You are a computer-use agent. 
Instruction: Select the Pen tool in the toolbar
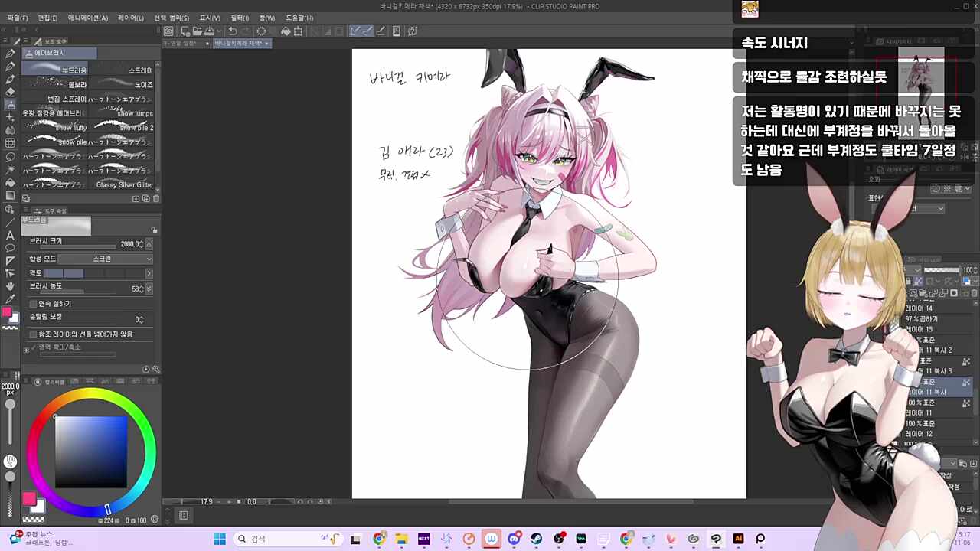[10, 54]
